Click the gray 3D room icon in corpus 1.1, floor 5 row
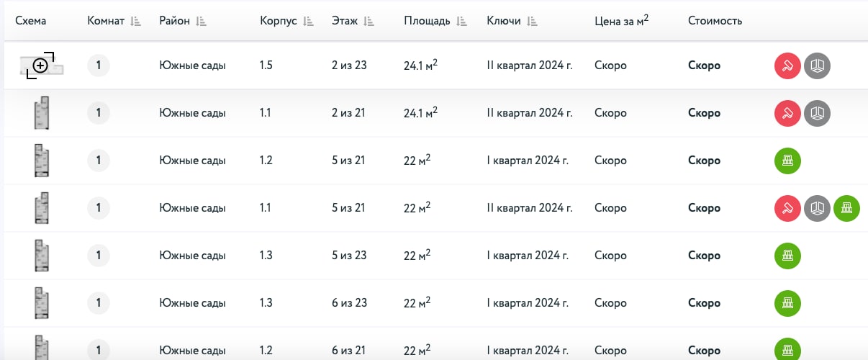 817,209
